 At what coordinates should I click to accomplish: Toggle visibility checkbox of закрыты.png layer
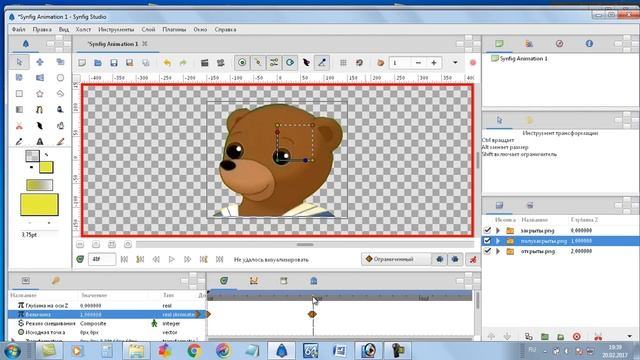(487, 230)
